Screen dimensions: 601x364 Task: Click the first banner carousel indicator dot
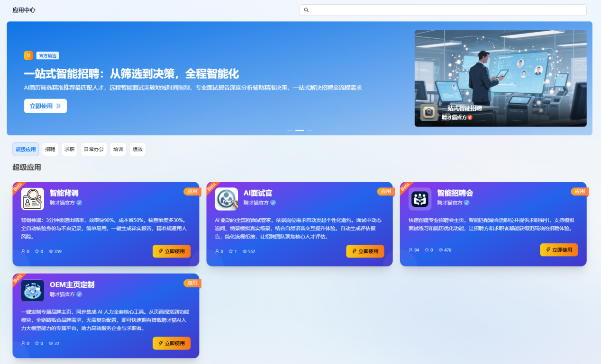290,130
